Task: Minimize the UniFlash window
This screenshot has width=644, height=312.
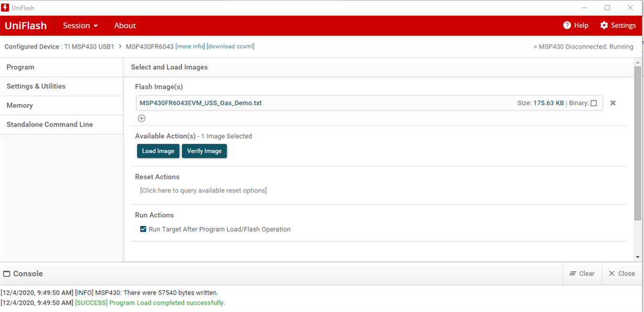Action: (x=584, y=8)
